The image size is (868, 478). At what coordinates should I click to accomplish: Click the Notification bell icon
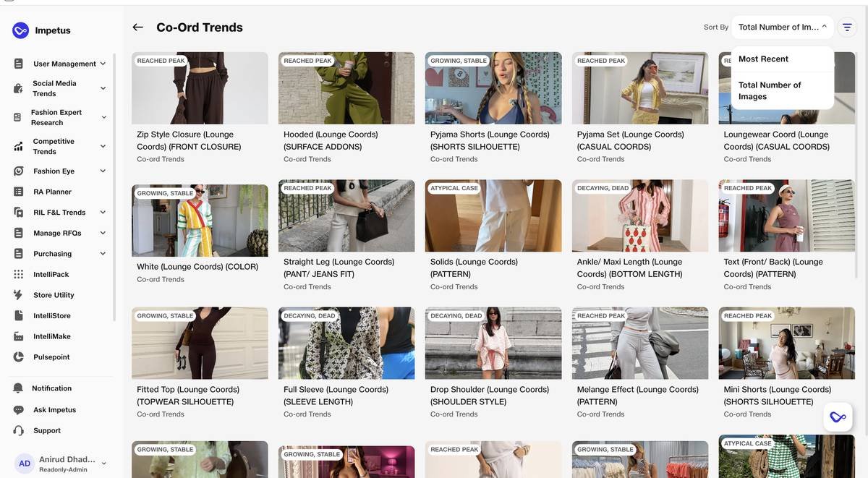click(18, 388)
